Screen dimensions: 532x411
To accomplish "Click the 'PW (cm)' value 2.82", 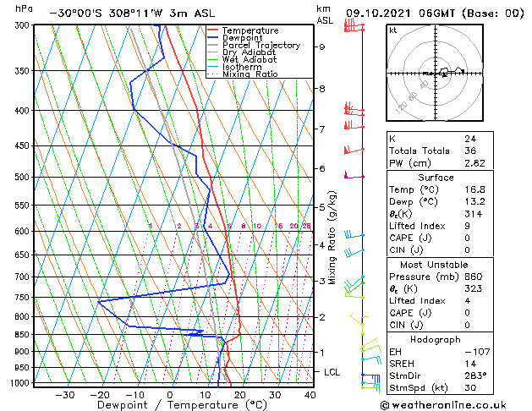I will tap(474, 162).
